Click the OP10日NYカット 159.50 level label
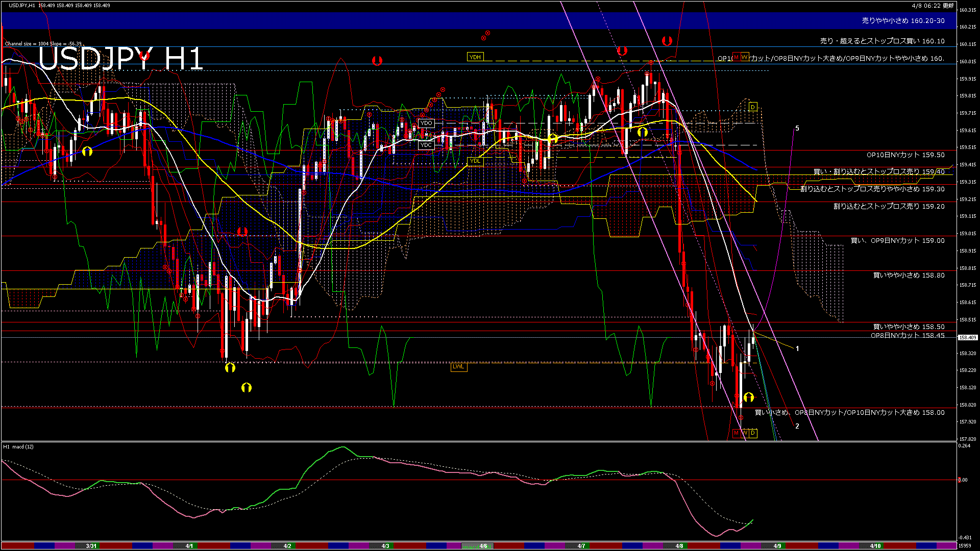 coord(905,155)
